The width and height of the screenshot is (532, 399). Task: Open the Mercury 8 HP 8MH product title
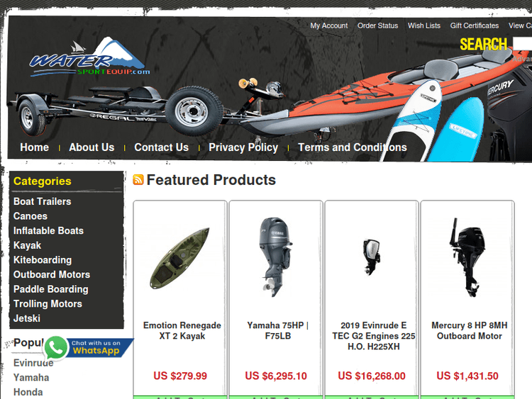[x=470, y=330]
